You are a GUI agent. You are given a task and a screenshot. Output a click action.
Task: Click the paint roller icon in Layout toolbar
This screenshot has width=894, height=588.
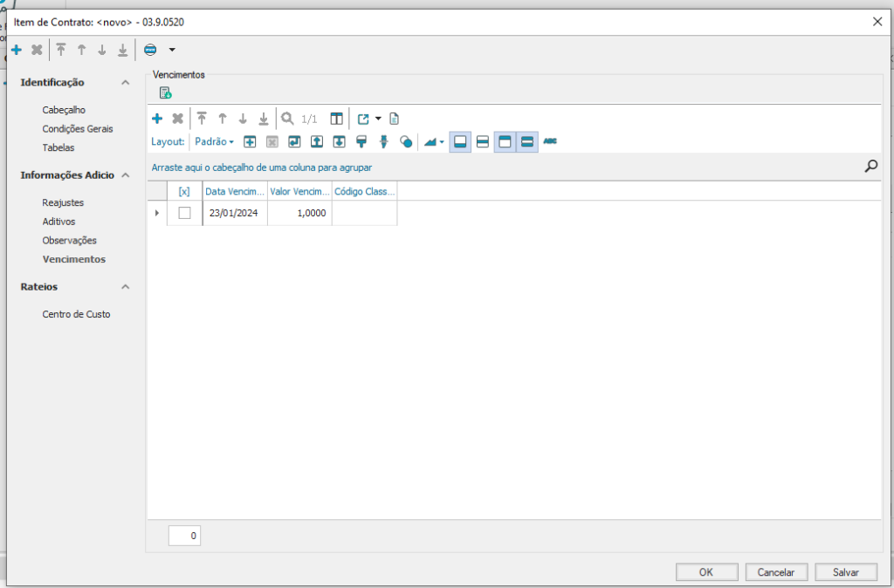click(361, 141)
